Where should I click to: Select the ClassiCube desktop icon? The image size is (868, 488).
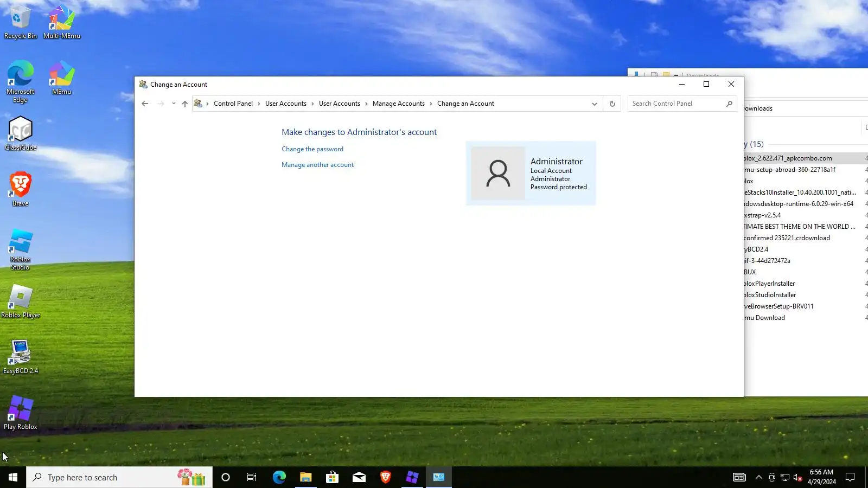click(x=21, y=133)
